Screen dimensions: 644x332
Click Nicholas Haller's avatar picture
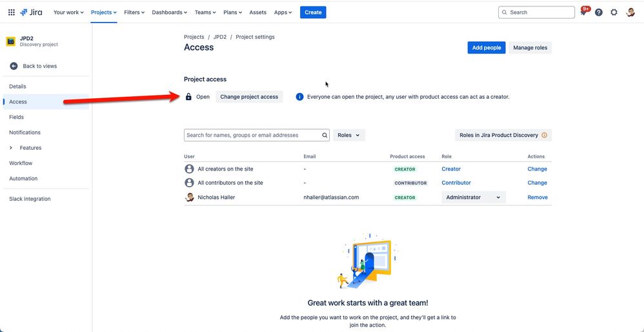click(x=189, y=197)
